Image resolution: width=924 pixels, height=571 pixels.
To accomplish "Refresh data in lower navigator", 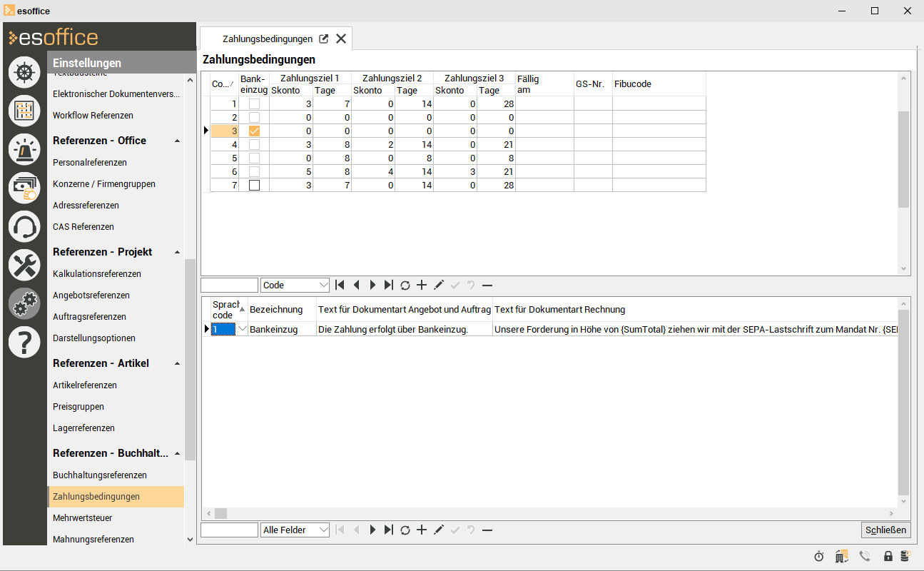I will 405,530.
